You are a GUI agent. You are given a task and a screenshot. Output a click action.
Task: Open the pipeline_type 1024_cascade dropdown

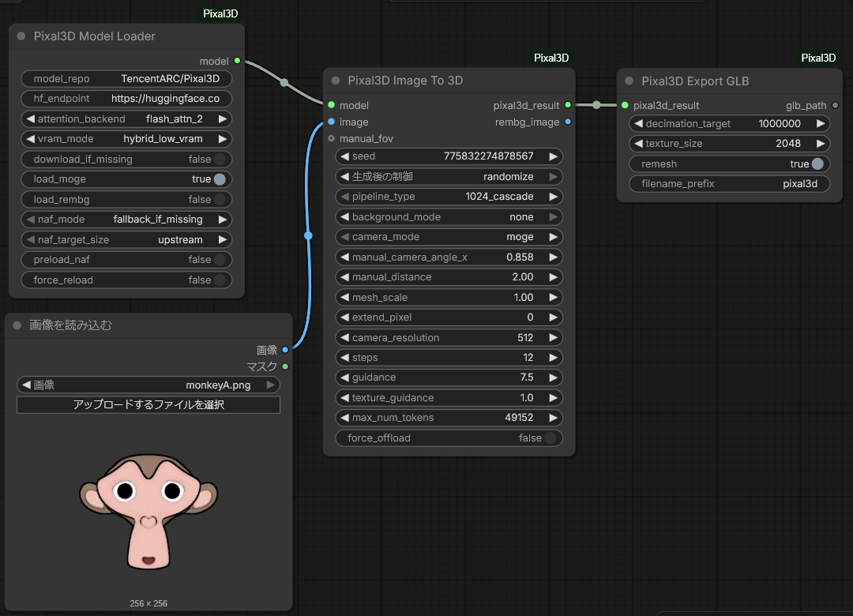449,197
